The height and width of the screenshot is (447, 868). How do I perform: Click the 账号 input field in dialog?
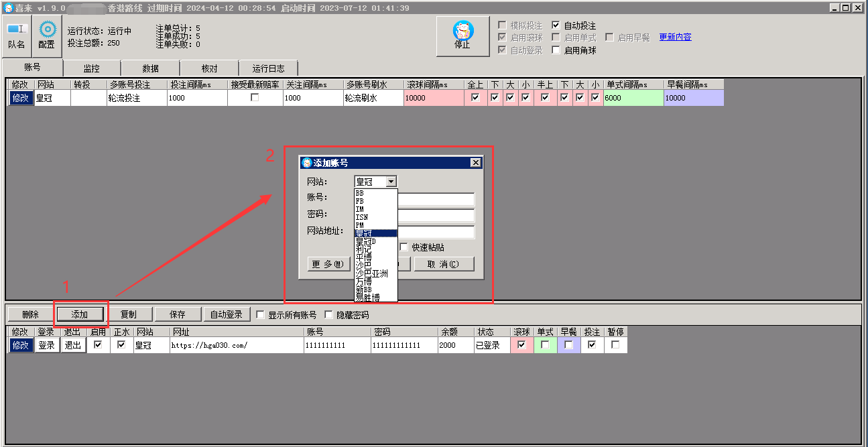[x=436, y=199]
